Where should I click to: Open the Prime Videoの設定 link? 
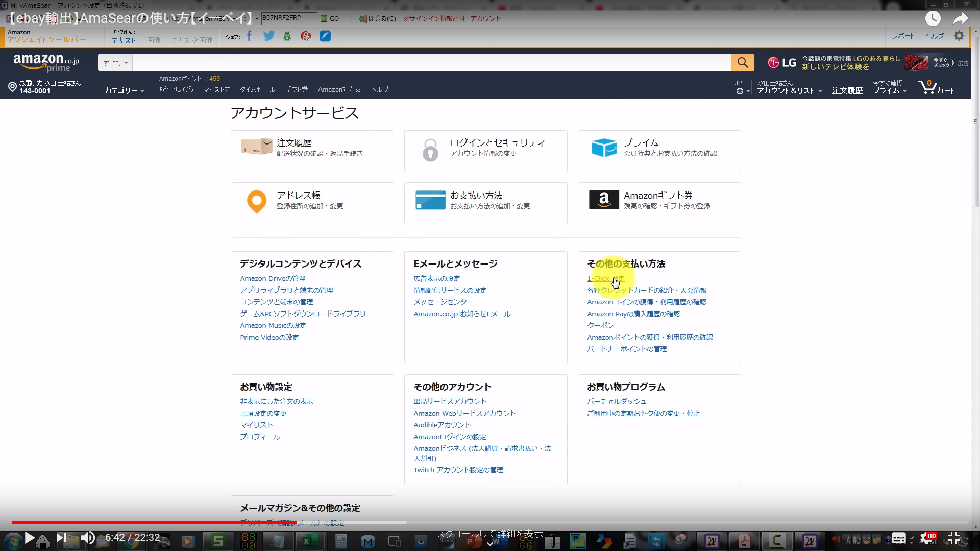tap(269, 337)
